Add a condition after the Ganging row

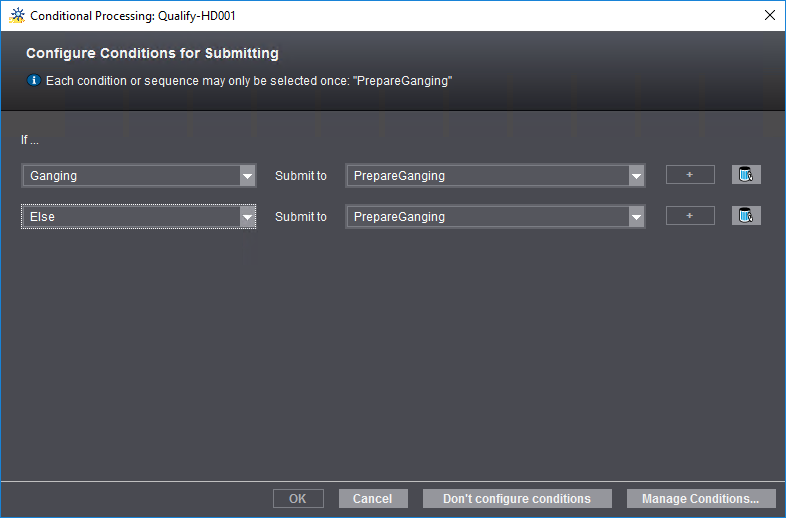coord(690,175)
